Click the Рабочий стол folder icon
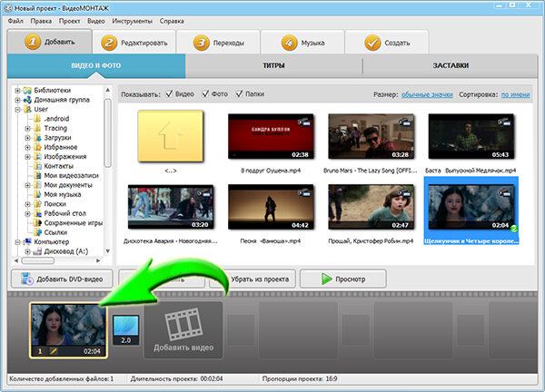 coord(37,213)
